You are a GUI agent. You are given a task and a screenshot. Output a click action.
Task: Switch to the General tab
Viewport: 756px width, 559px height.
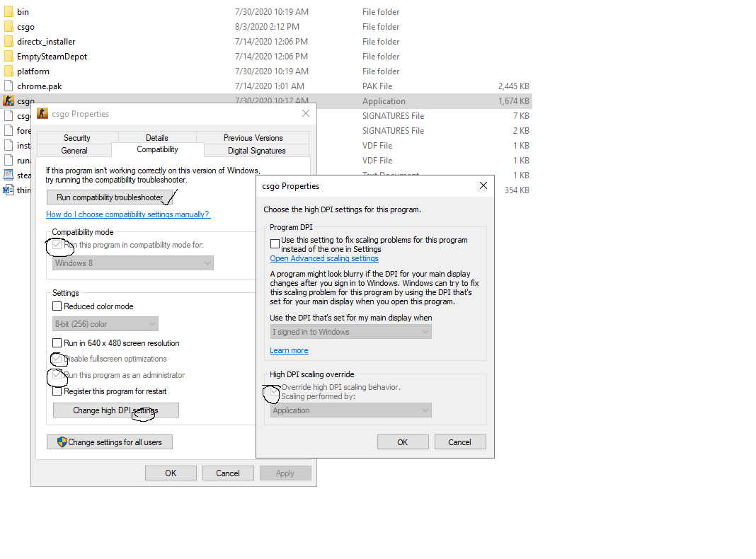(74, 150)
